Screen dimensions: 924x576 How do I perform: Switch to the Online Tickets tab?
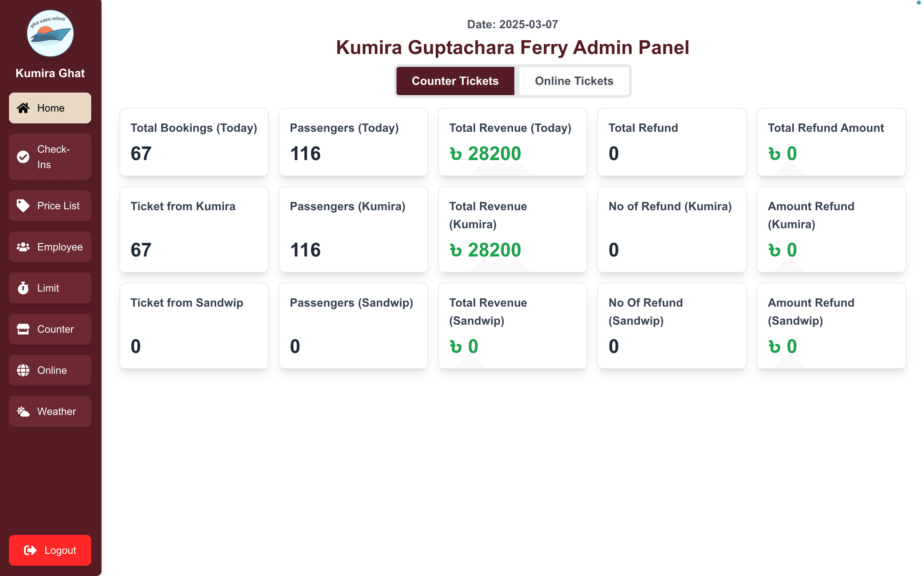(x=574, y=81)
